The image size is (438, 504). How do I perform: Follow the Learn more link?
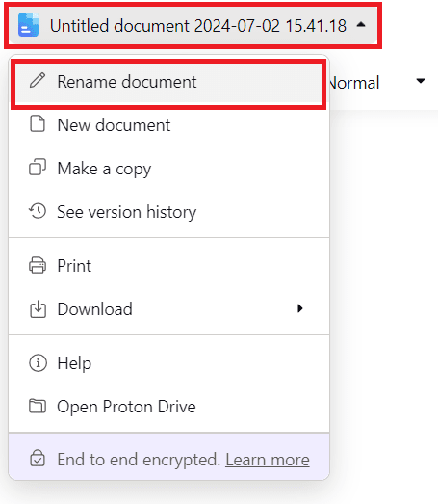point(268,460)
